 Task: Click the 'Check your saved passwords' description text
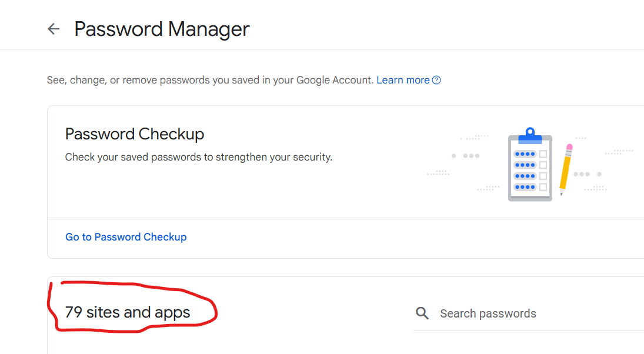pos(199,157)
